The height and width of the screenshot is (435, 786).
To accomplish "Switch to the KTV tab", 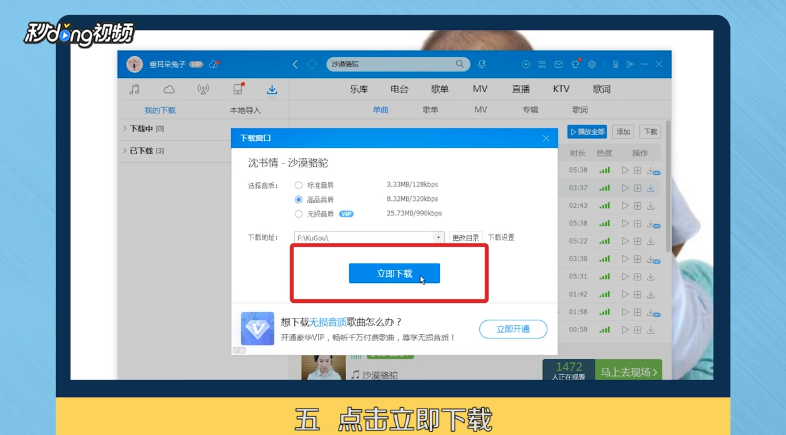I will coord(561,89).
